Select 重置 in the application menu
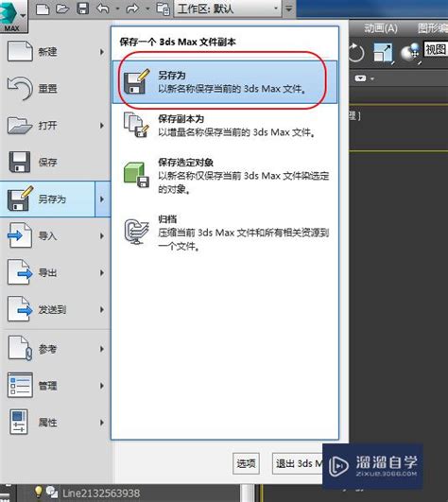This screenshot has width=448, height=502. [x=56, y=88]
